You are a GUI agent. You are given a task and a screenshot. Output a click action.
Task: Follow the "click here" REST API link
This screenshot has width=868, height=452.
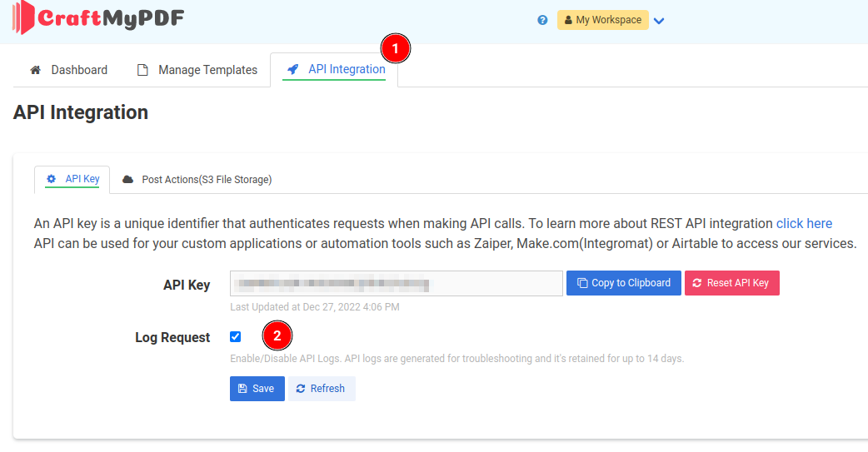pos(804,223)
